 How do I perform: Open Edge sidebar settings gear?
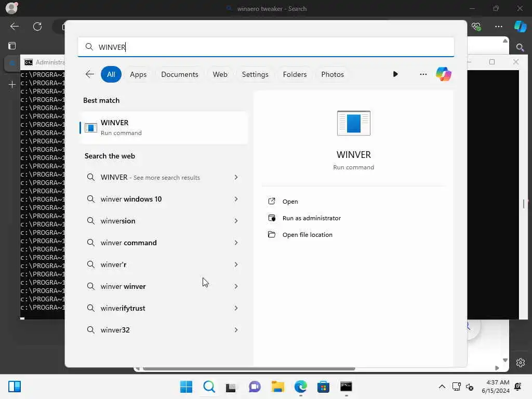click(x=521, y=363)
